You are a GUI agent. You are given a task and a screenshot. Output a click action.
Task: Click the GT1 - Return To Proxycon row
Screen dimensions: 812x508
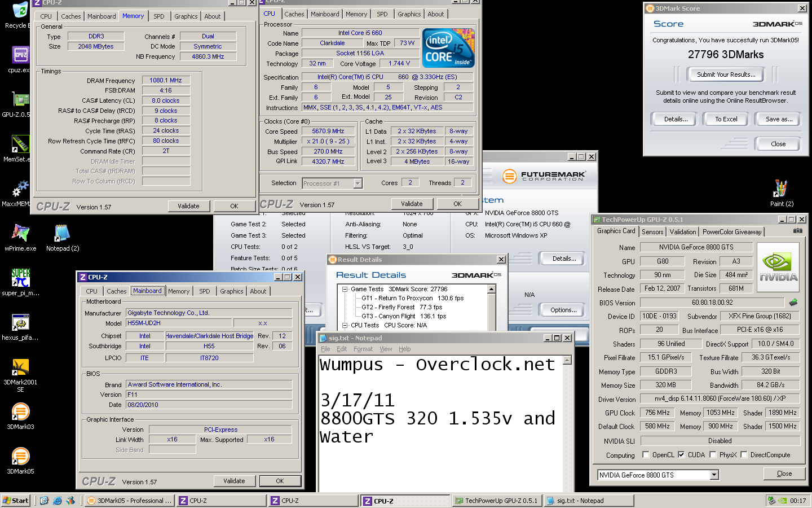coord(412,298)
